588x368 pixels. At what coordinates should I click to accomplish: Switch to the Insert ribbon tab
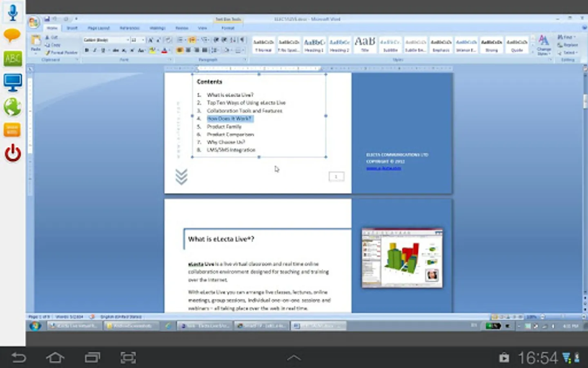pyautogui.click(x=72, y=28)
